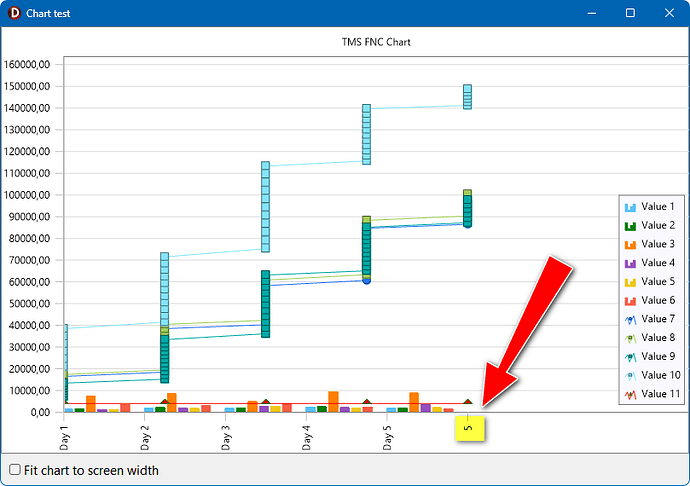Viewport: 690px width, 486px height.
Task: Click the Day 4 axis label
Action: (306, 438)
